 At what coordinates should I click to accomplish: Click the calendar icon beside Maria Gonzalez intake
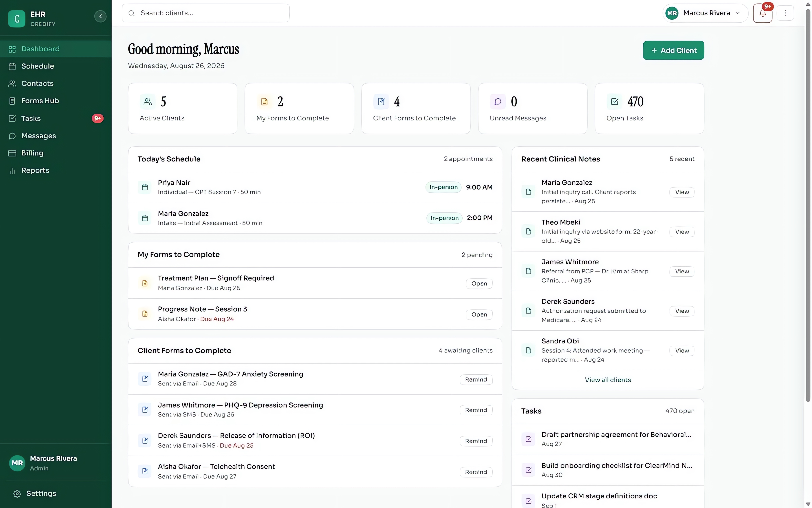pyautogui.click(x=145, y=218)
